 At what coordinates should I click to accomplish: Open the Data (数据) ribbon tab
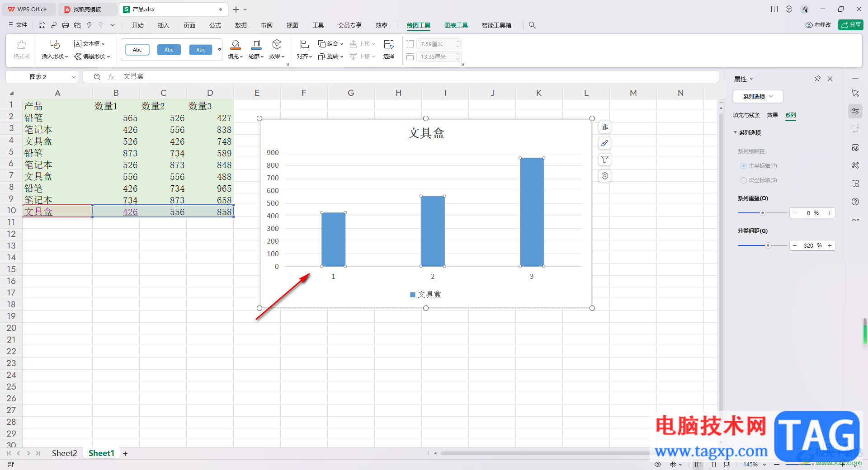tap(241, 25)
